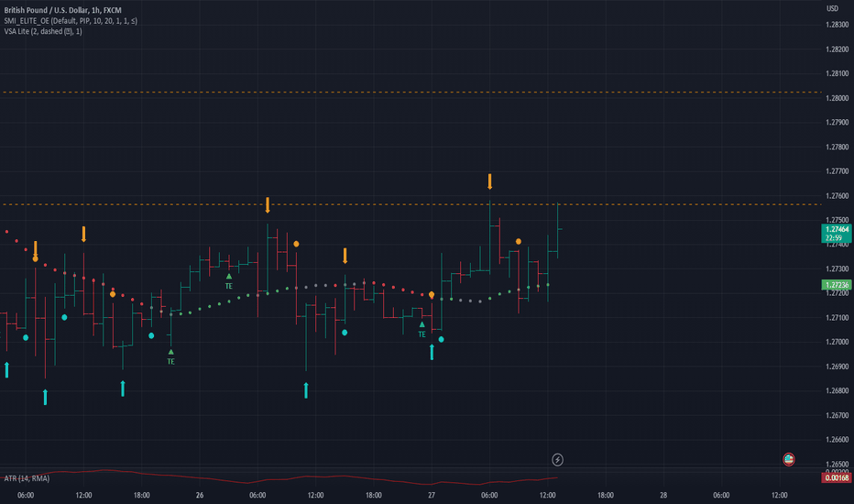Click the 1.27900 price axis label
This screenshot has height=504, width=854.
pos(838,122)
